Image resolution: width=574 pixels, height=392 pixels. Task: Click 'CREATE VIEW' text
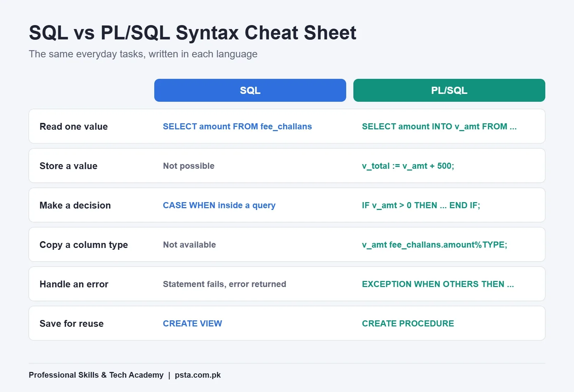point(192,324)
